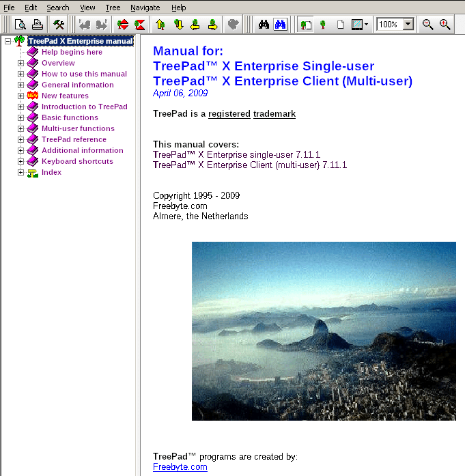Image resolution: width=465 pixels, height=476 pixels.
Task: Open the Search menu
Action: 58,8
